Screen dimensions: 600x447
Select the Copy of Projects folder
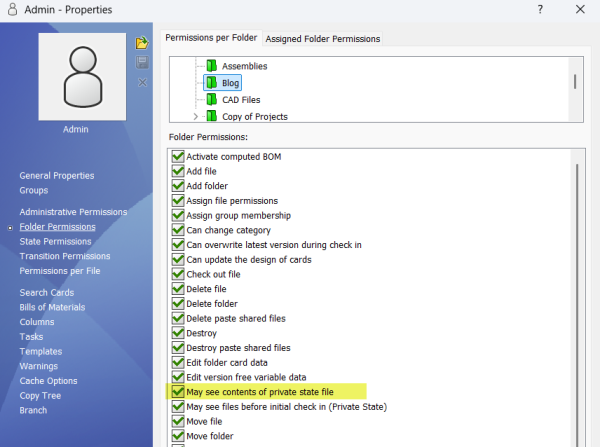tap(255, 117)
